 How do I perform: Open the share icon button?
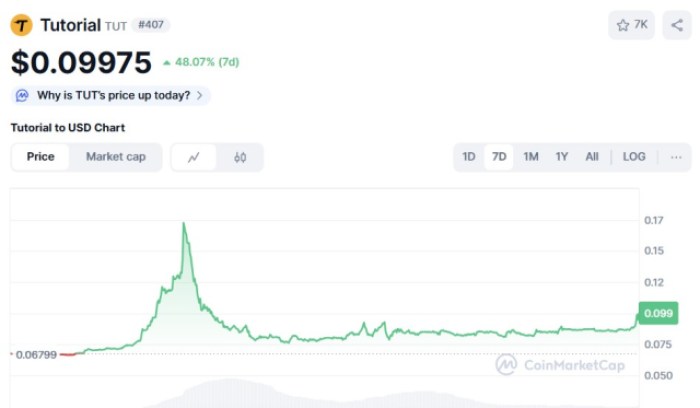coord(677,25)
